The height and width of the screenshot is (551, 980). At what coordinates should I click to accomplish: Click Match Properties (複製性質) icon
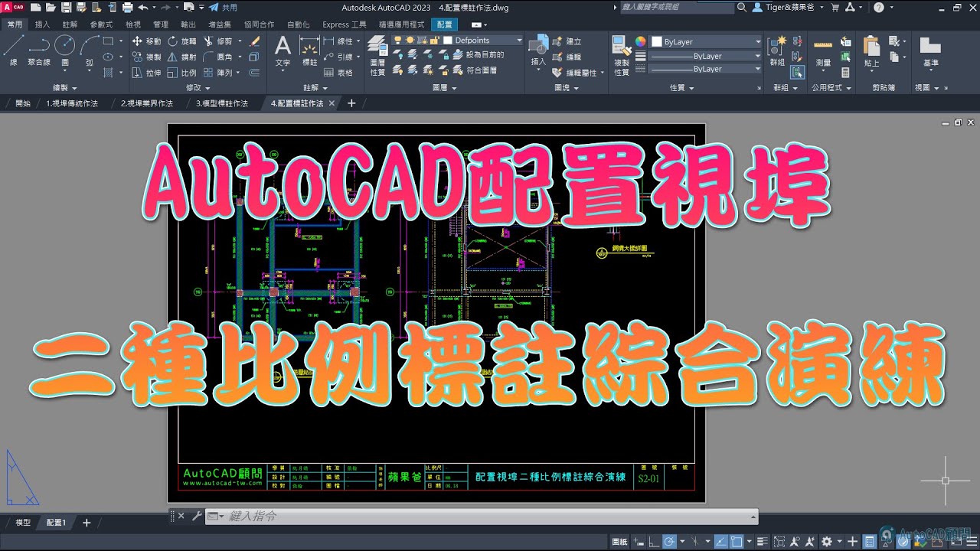point(622,56)
